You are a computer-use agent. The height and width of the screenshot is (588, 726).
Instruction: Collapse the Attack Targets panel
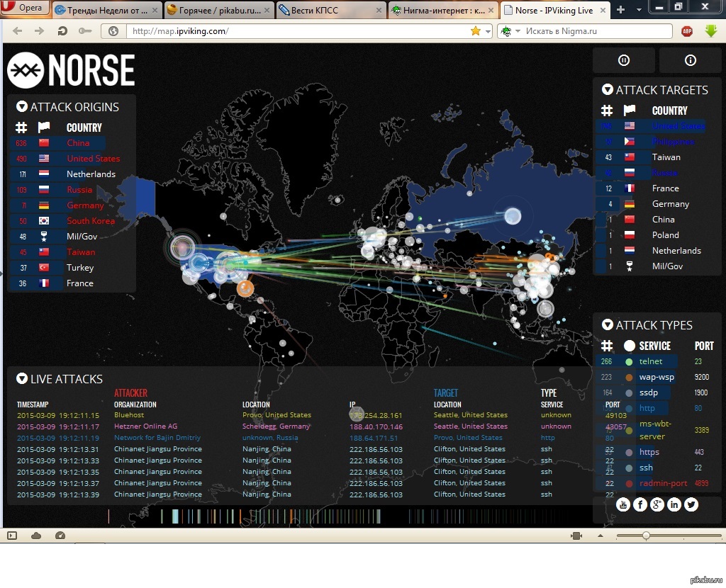point(607,90)
